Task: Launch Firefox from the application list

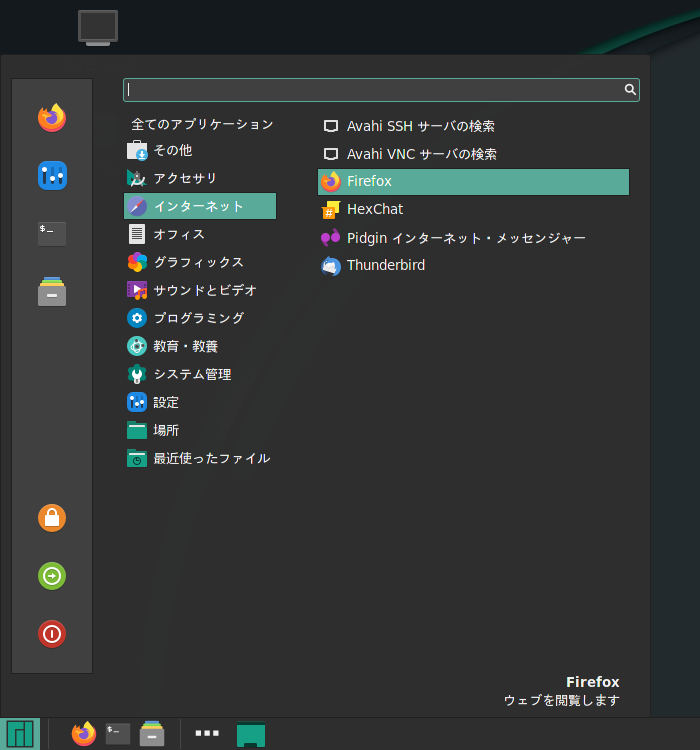Action: [474, 182]
